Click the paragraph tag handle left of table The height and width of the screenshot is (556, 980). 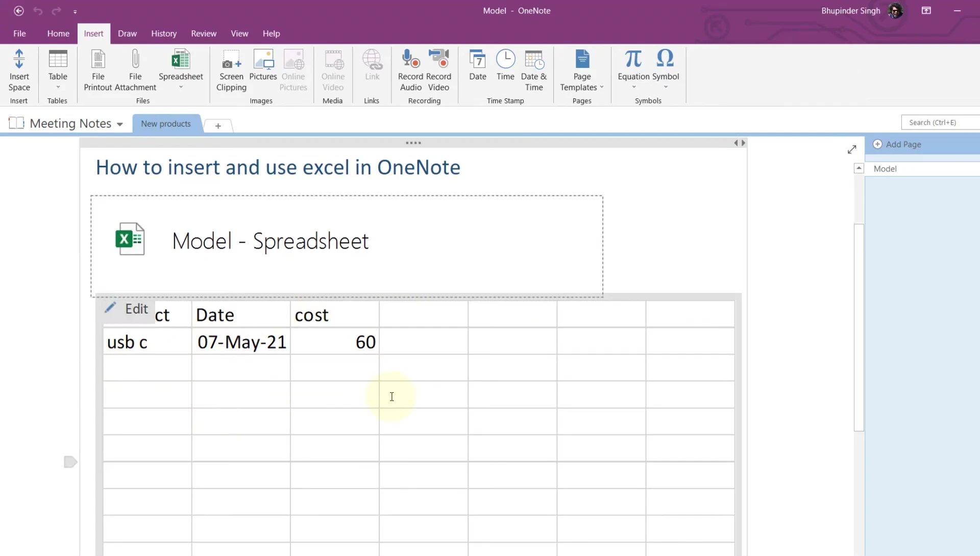click(x=70, y=462)
